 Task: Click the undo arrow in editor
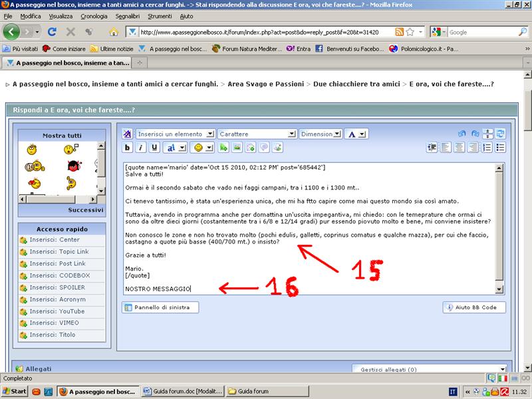click(x=462, y=134)
